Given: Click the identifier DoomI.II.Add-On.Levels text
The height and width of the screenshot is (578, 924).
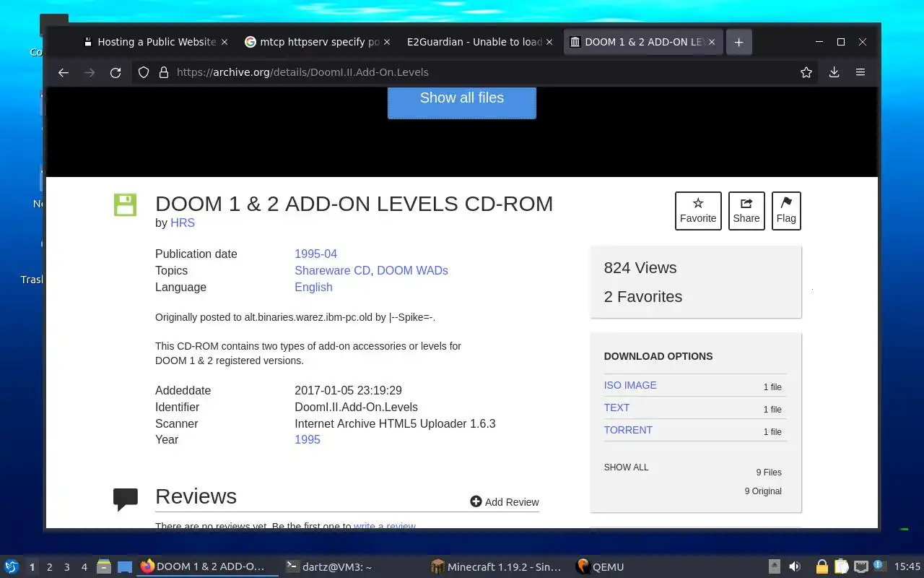Looking at the screenshot, I should (356, 407).
